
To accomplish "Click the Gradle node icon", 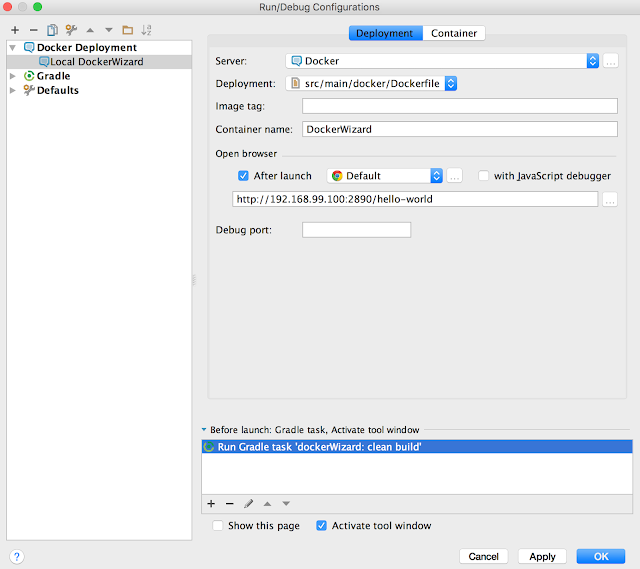I will pos(29,76).
